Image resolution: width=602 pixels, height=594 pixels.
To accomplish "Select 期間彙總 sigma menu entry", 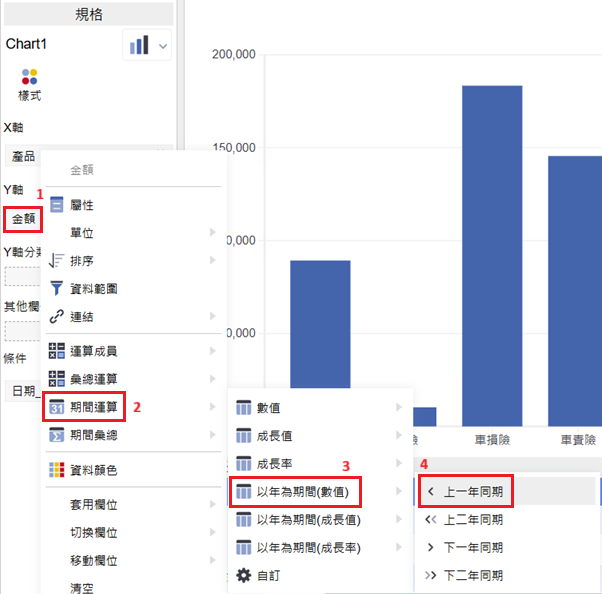I will pyautogui.click(x=94, y=435).
